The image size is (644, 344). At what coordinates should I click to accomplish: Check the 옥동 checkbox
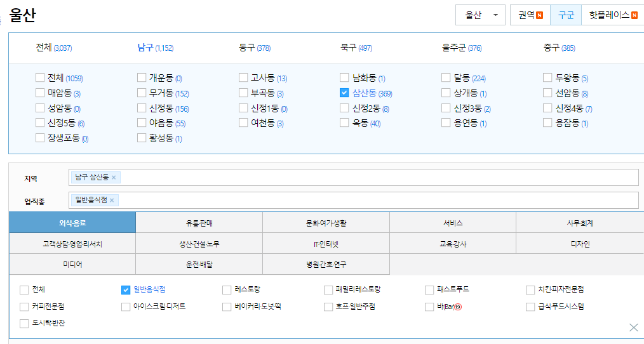click(x=344, y=122)
